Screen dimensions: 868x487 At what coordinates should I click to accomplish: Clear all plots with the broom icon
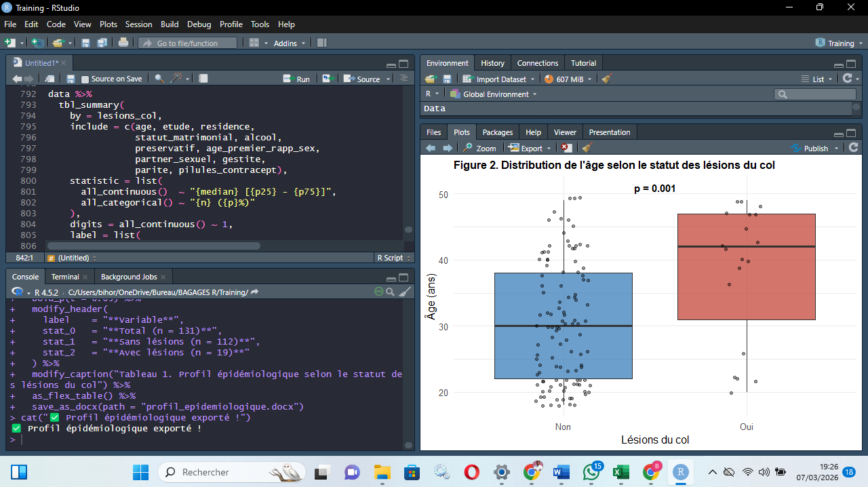(587, 148)
